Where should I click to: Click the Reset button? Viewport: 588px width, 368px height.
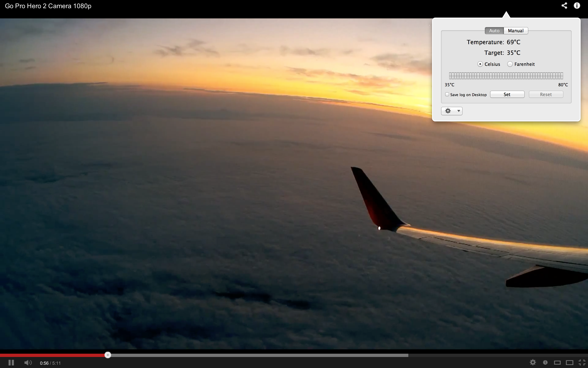tap(546, 94)
